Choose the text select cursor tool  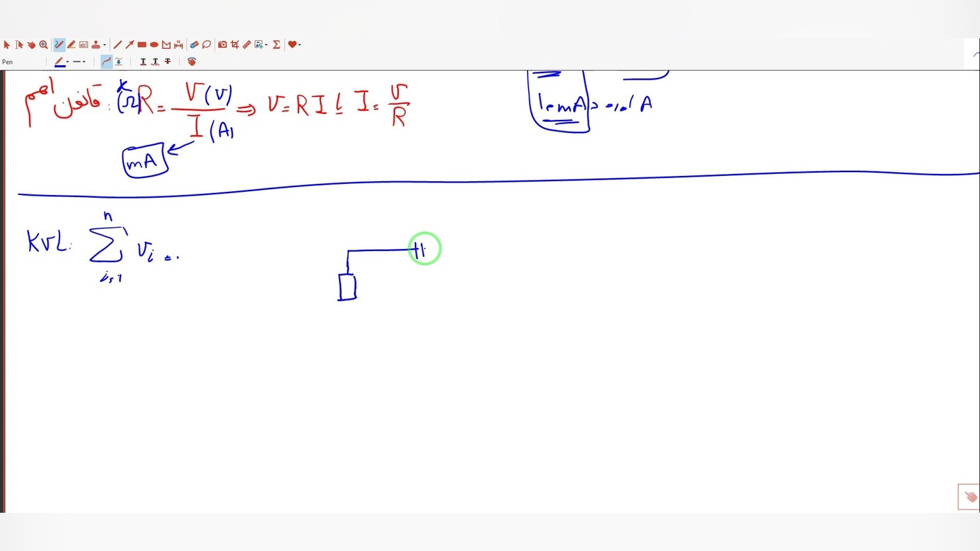coord(19,45)
